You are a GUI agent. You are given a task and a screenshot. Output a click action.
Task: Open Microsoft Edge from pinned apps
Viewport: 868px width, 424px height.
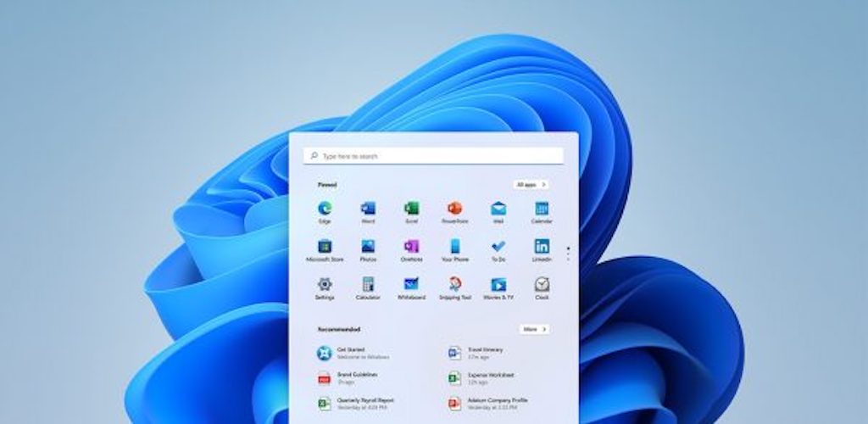coord(325,209)
